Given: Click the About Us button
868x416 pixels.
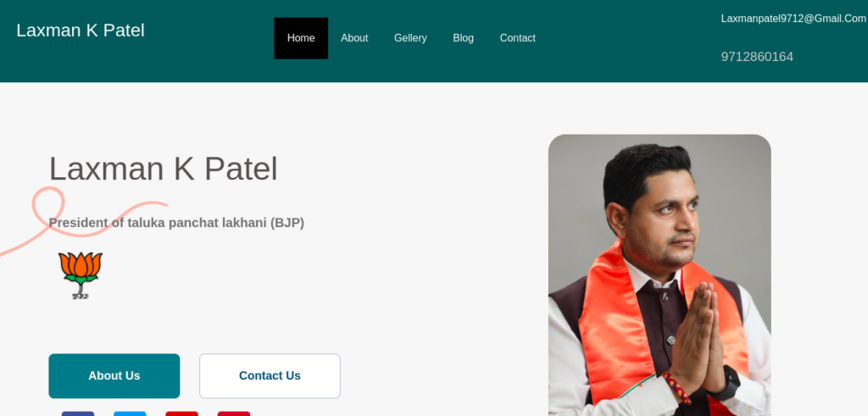Looking at the screenshot, I should pos(114,375).
